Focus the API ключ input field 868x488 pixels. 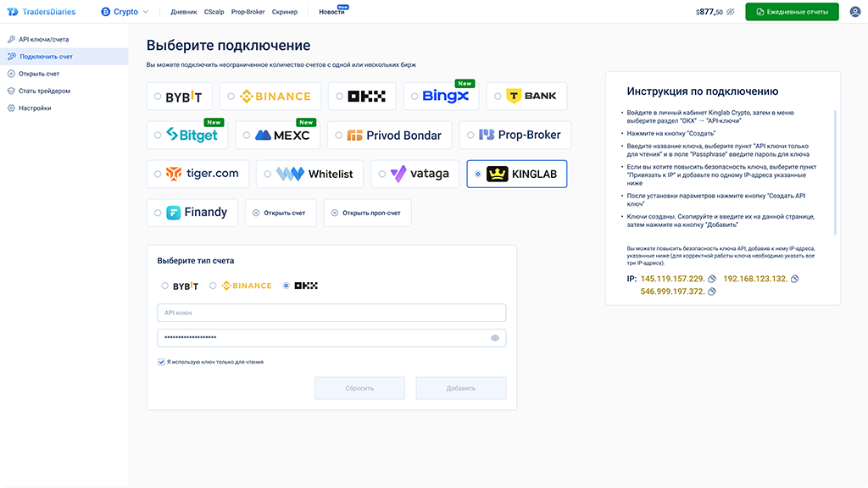(331, 313)
